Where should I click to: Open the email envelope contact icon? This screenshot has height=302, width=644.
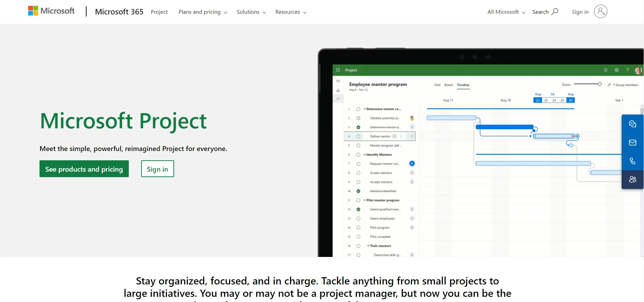[x=632, y=143]
